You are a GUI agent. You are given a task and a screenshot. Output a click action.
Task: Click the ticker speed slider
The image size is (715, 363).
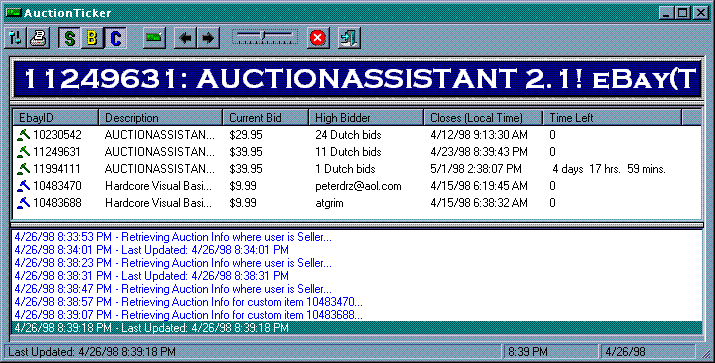265,37
